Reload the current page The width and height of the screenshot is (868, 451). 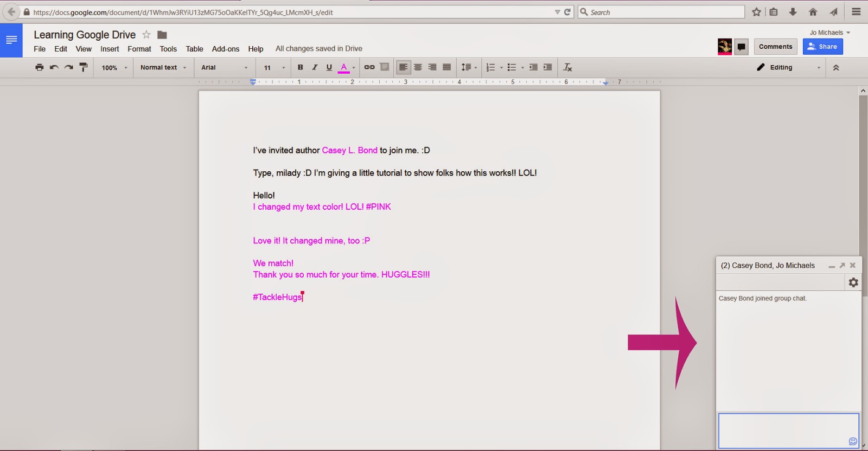tap(567, 12)
